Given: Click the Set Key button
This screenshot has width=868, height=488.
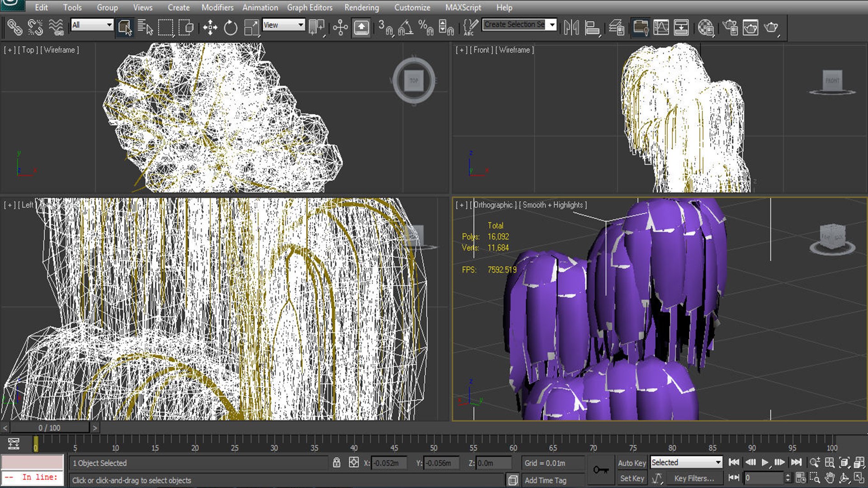Looking at the screenshot, I should [632, 478].
